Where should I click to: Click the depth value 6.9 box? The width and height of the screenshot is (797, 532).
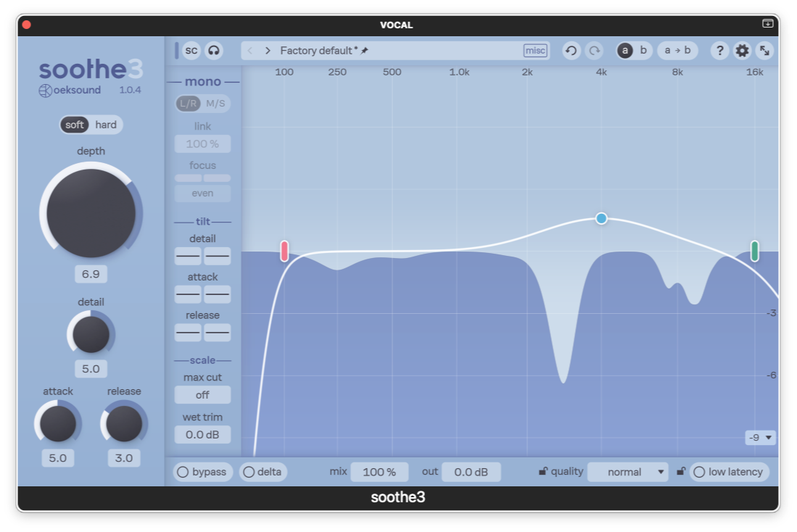pos(91,274)
